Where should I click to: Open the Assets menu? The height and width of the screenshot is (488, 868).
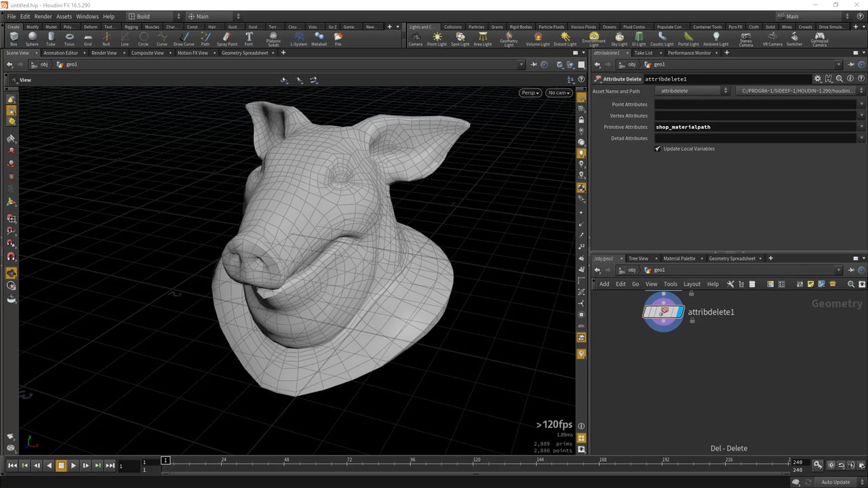tap(64, 16)
